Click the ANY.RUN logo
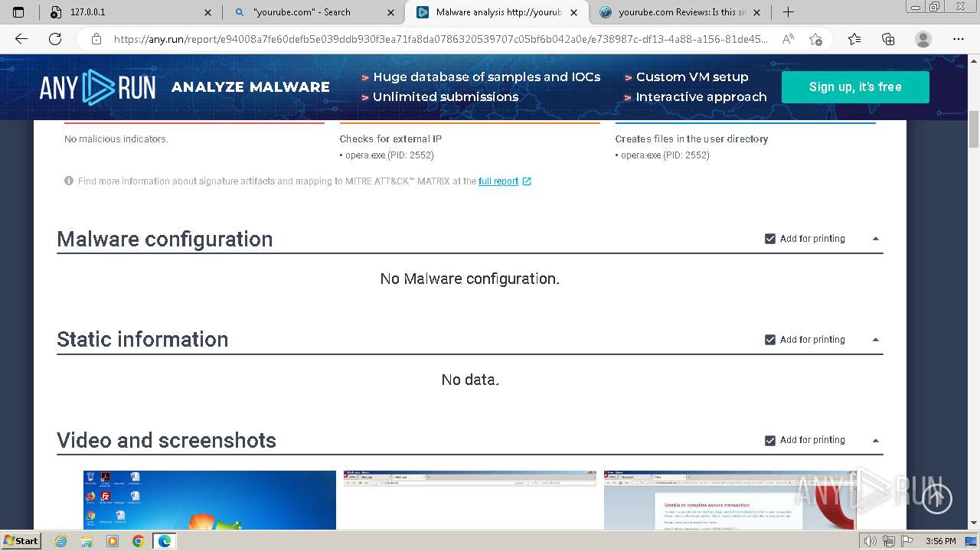The image size is (980, 551). [x=97, y=87]
